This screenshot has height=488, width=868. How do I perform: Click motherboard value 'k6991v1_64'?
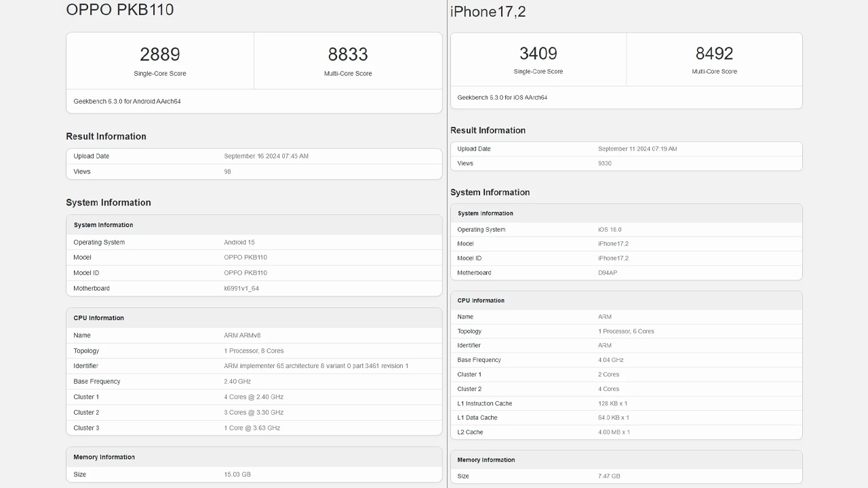pos(241,289)
